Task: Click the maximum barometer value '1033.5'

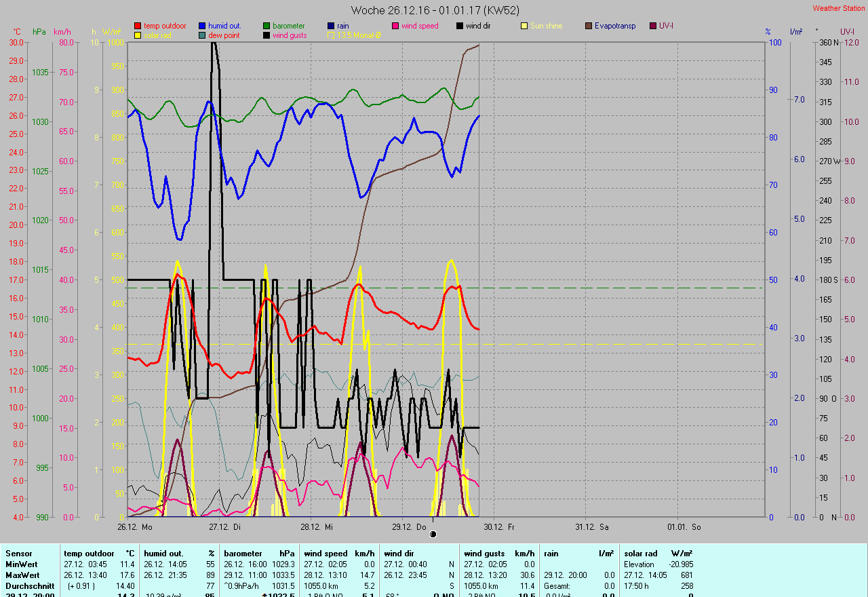Action: [x=283, y=575]
